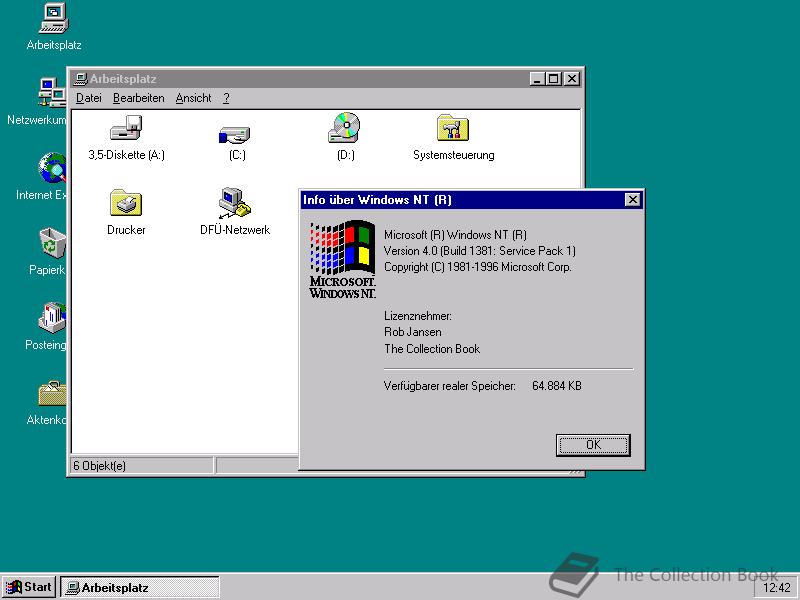Open the ? help menu
This screenshot has width=800, height=600.
click(x=226, y=98)
